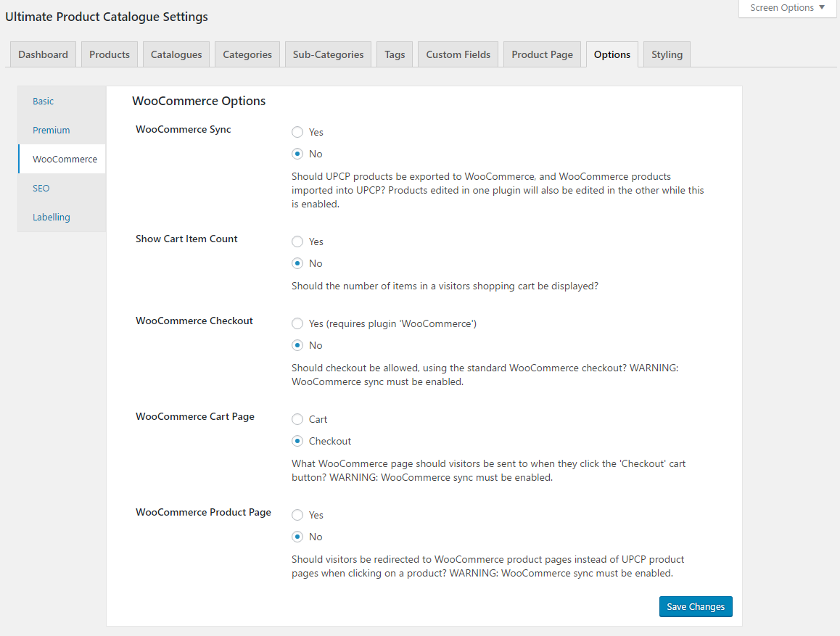Choose Yes for WooCommerce Checkout
The width and height of the screenshot is (840, 636).
coord(297,323)
